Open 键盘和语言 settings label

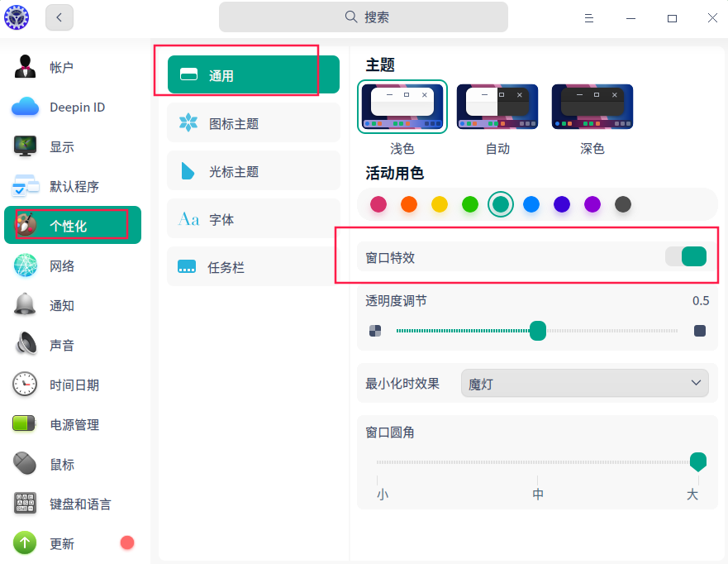coord(80,504)
